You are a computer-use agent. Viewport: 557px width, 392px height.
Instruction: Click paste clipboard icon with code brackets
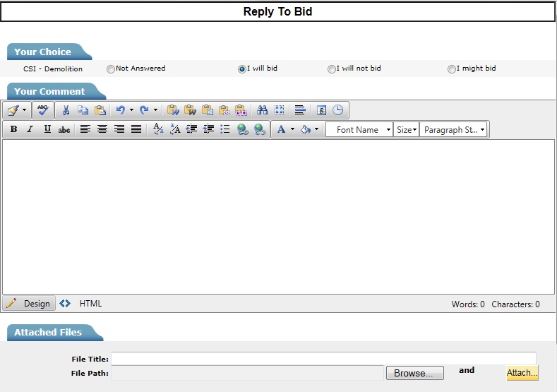click(224, 110)
